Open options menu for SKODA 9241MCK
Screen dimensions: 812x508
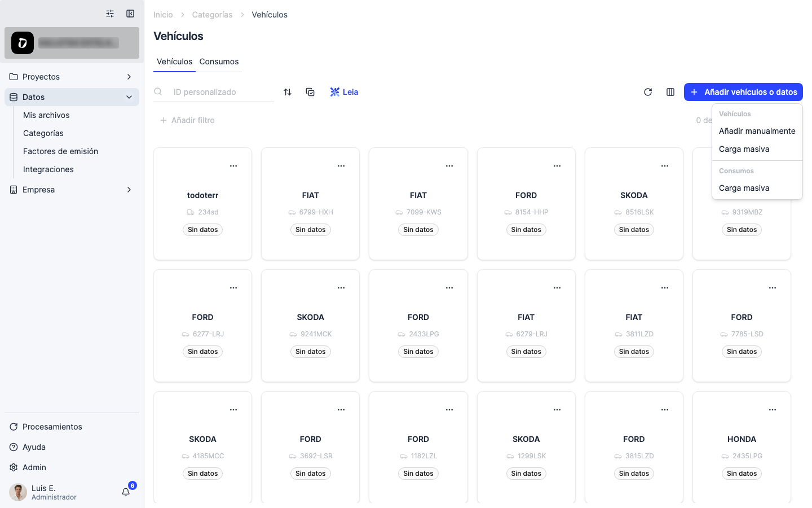click(x=341, y=288)
